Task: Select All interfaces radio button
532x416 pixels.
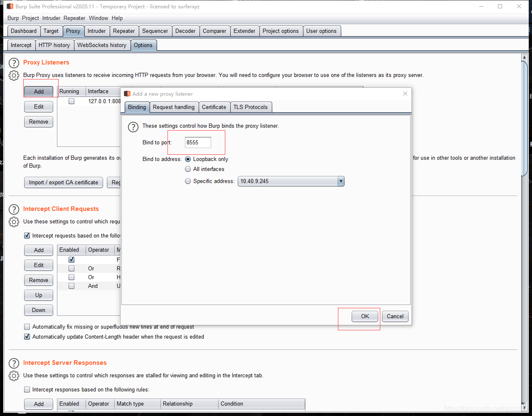Action: click(x=188, y=169)
